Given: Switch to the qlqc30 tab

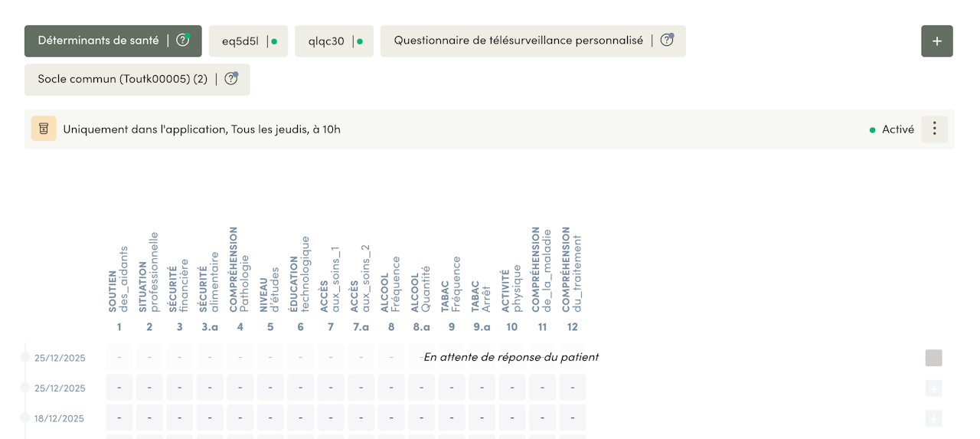Looking at the screenshot, I should point(327,41).
